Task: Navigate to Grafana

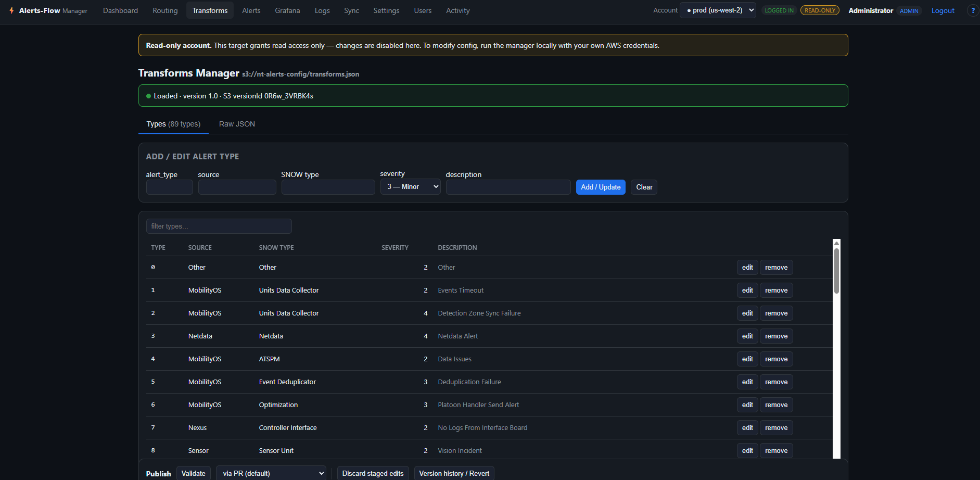Action: 287,10
